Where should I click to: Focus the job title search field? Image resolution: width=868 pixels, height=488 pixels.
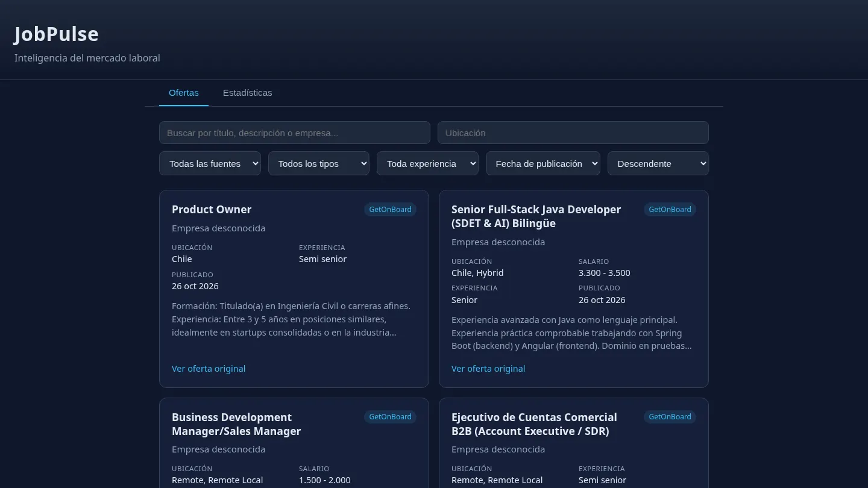295,133
